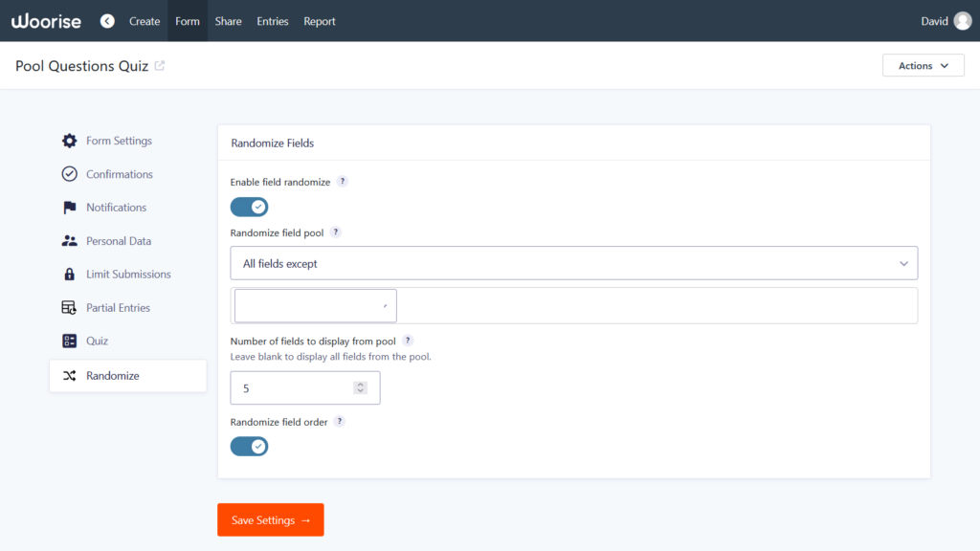Screen dimensions: 980x551
Task: Open the Actions dropdown menu
Action: 923,65
